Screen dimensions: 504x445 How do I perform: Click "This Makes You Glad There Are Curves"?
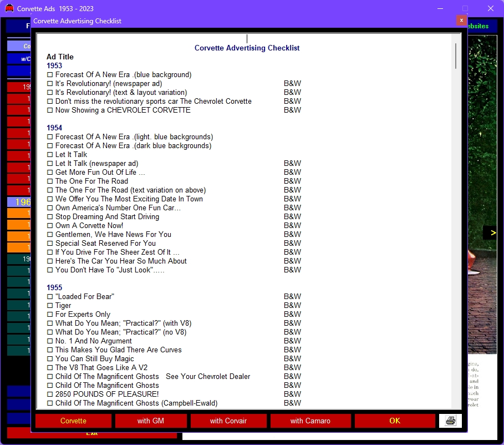pos(118,350)
